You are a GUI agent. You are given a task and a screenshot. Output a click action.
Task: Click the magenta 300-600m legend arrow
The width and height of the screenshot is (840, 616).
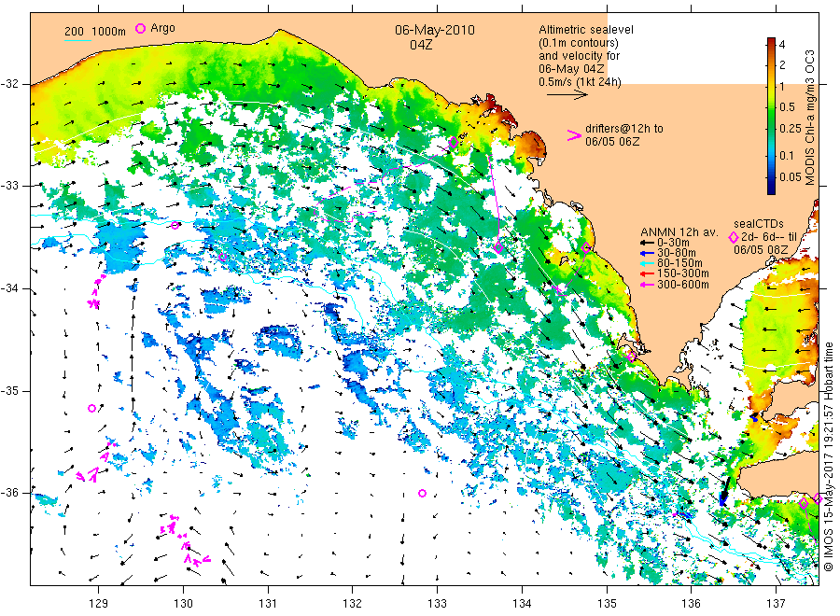tap(647, 285)
